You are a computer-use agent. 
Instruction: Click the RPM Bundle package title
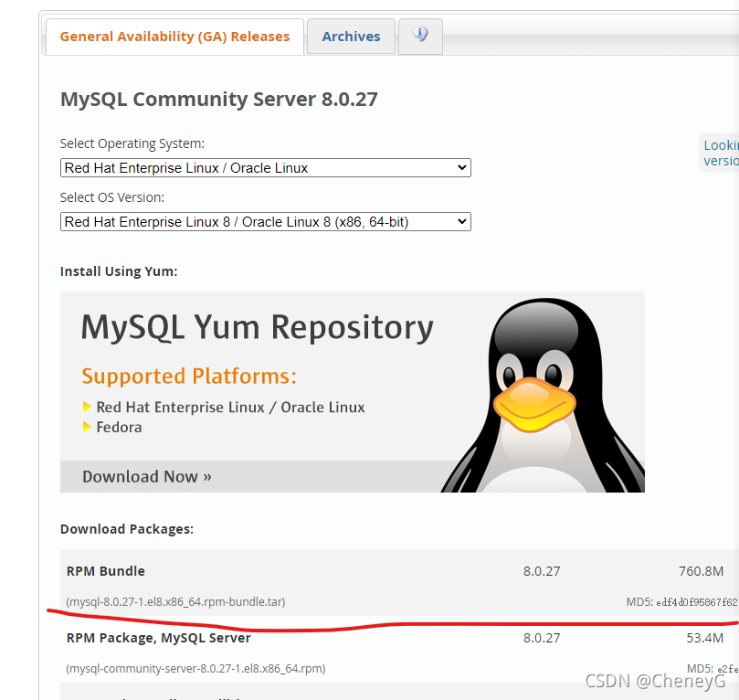point(106,571)
